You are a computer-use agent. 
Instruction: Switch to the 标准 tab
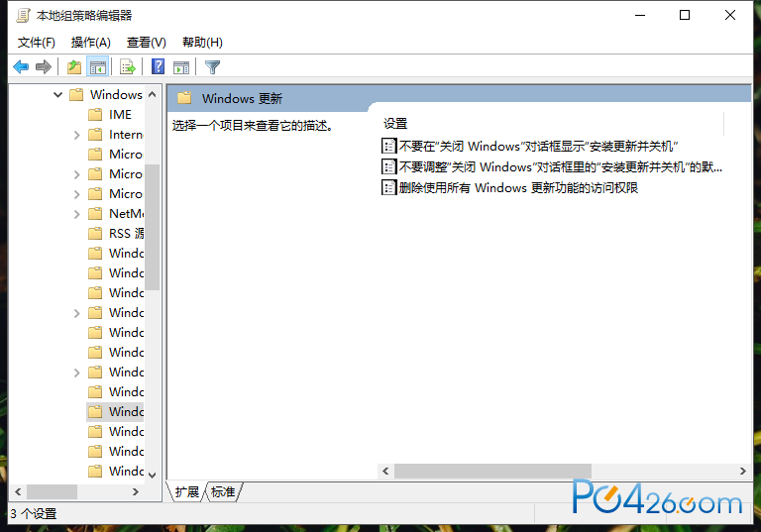point(223,491)
